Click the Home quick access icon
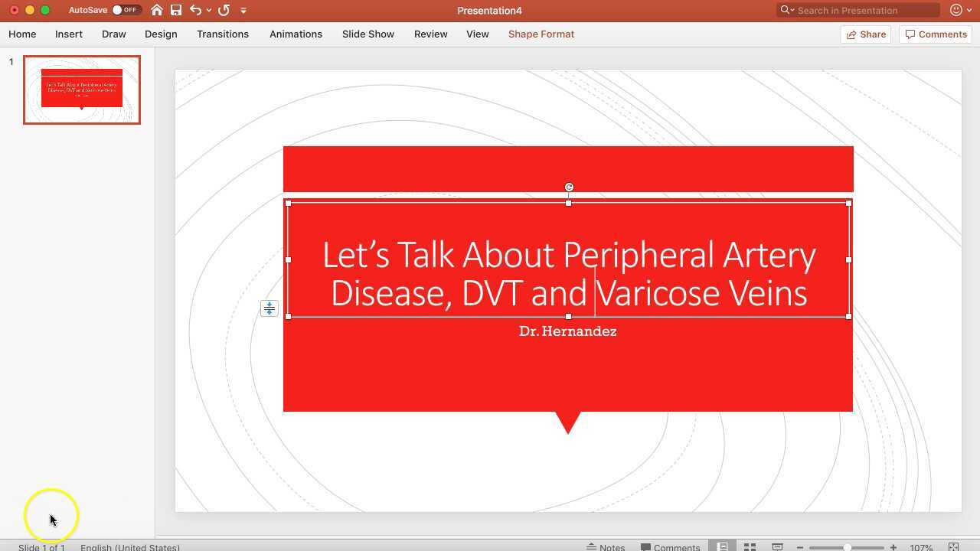 tap(157, 10)
